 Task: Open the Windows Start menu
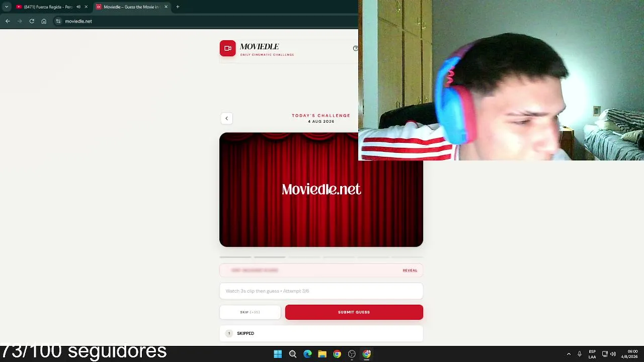(x=278, y=354)
